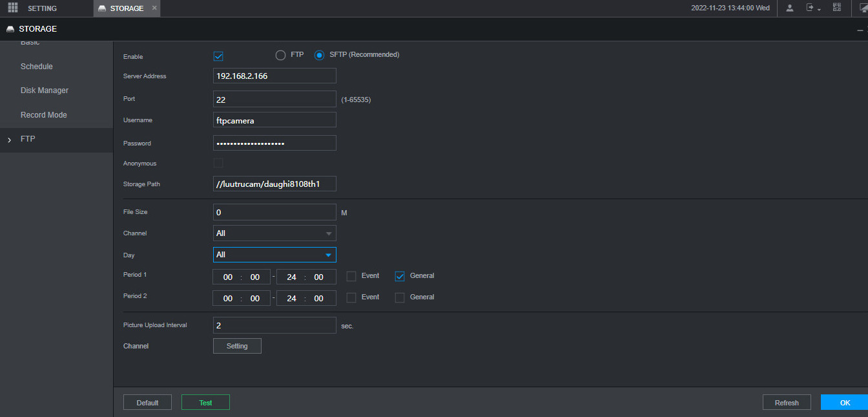Toggle the Anonymous checkbox

[x=218, y=163]
